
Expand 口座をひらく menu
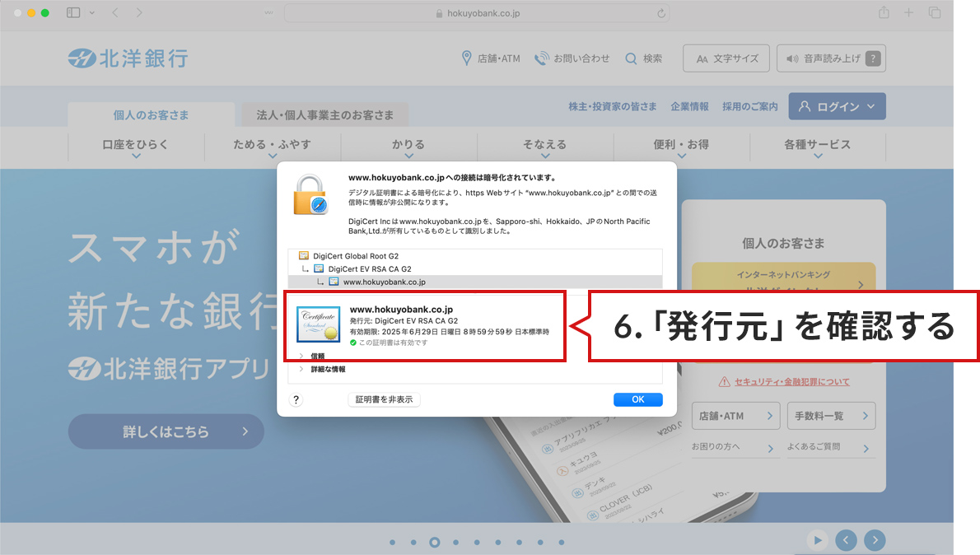point(136,147)
